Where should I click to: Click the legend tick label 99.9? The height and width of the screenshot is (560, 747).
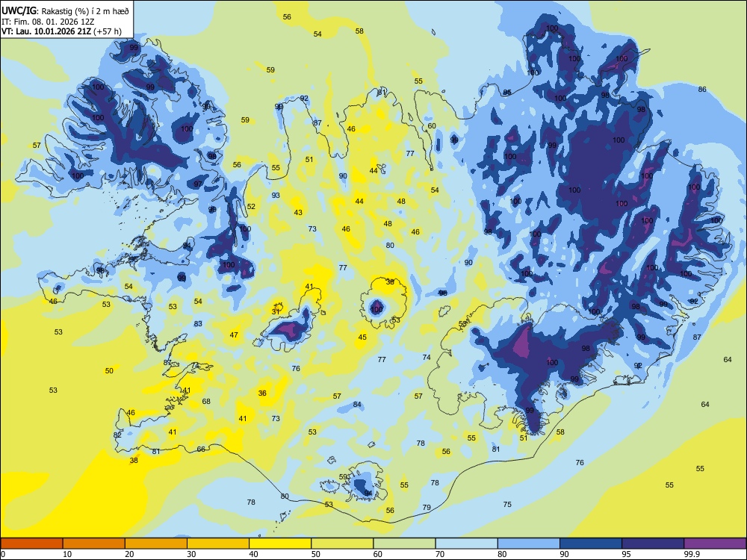692,554
